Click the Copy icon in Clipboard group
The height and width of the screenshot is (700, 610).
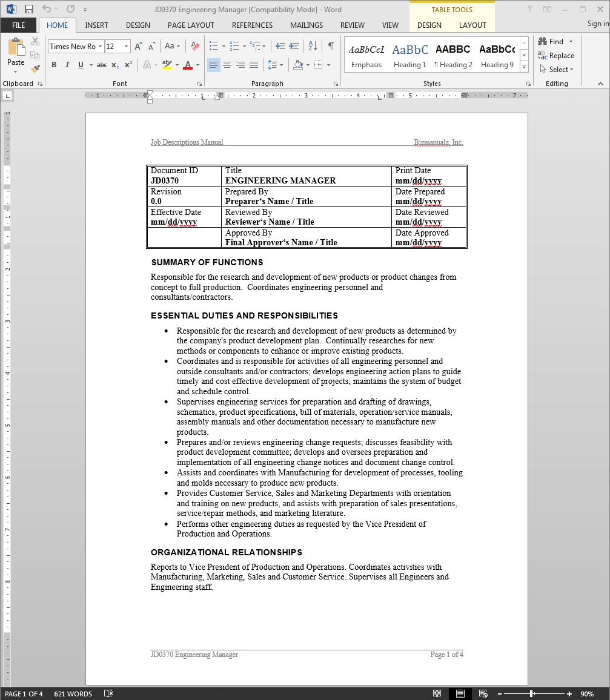pos(35,55)
